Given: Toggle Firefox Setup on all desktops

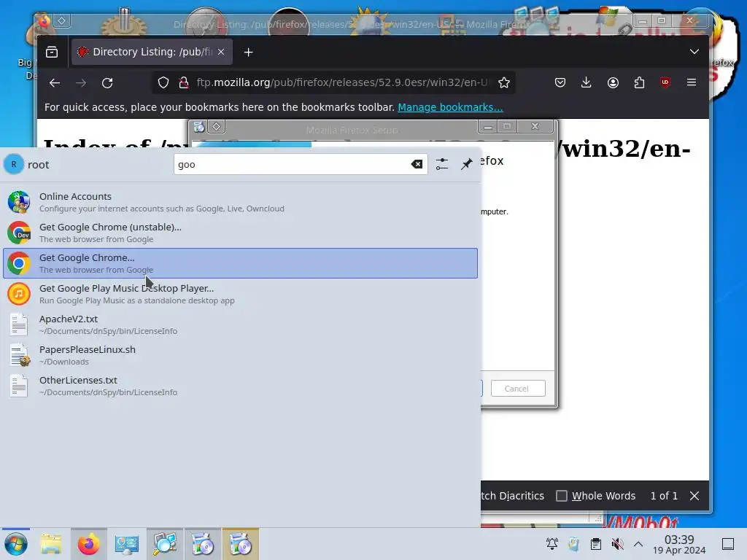Looking at the screenshot, I should [x=216, y=127].
